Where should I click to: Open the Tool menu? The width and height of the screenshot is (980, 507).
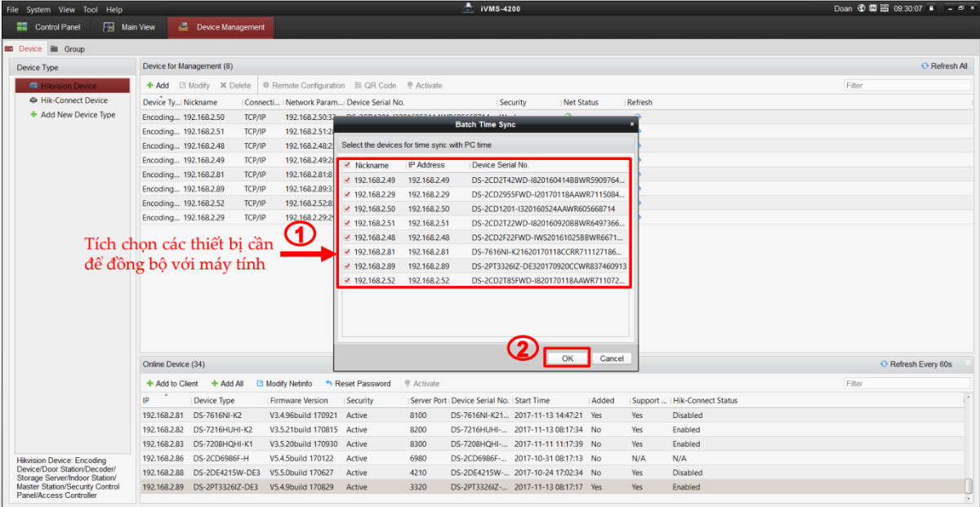[x=90, y=10]
